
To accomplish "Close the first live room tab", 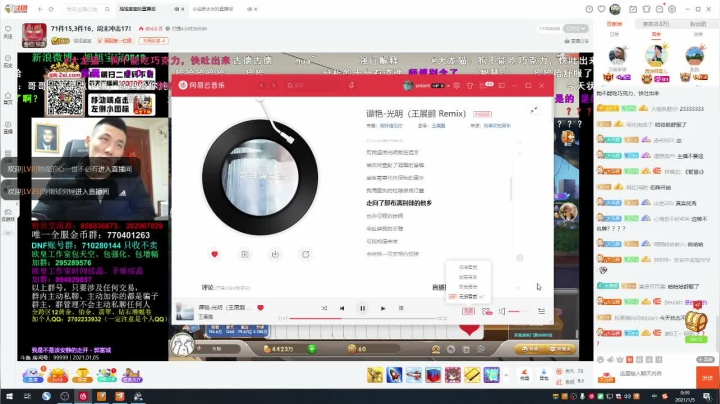I will pyautogui.click(x=182, y=9).
